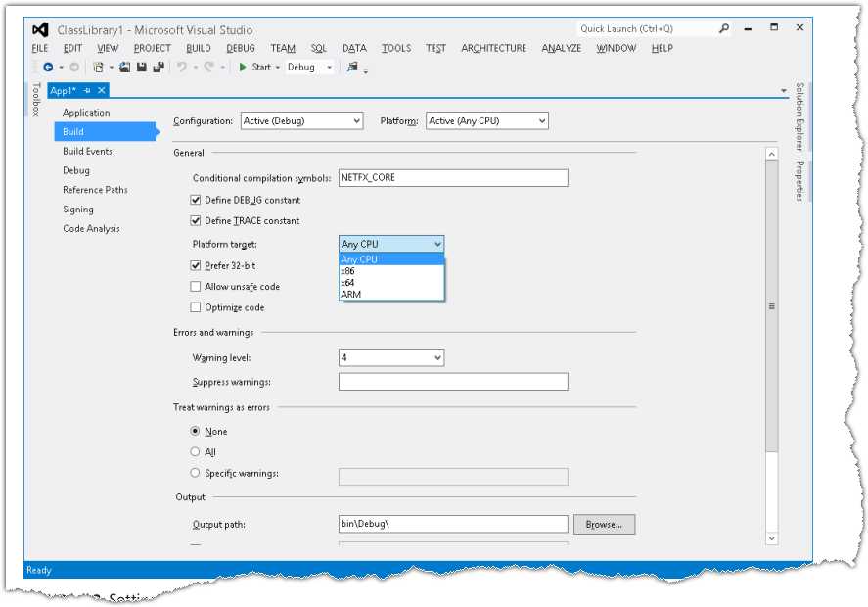
Task: Open the Platform Active (Any CPU) dropdown
Action: [487, 120]
